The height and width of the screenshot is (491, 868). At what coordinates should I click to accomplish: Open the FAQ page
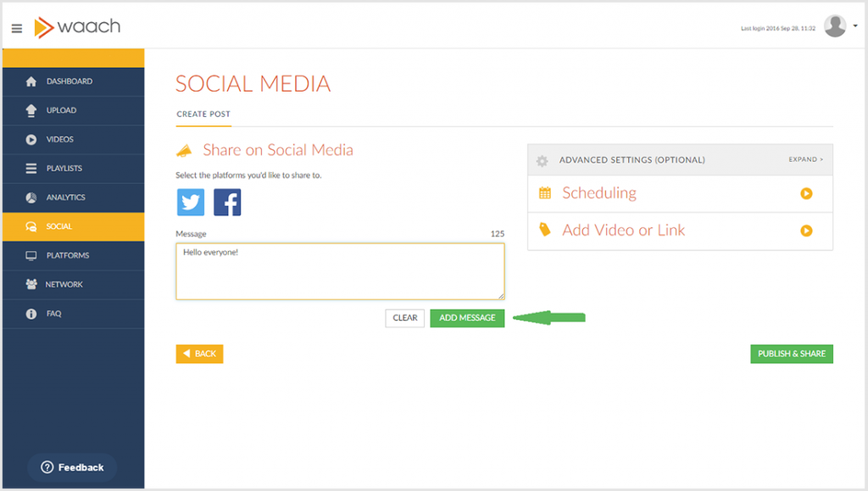[x=73, y=314]
